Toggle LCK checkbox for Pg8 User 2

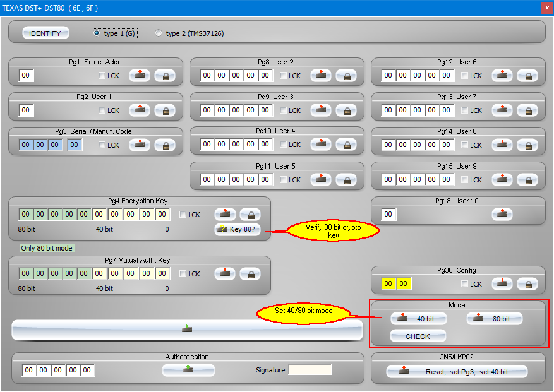pyautogui.click(x=283, y=75)
